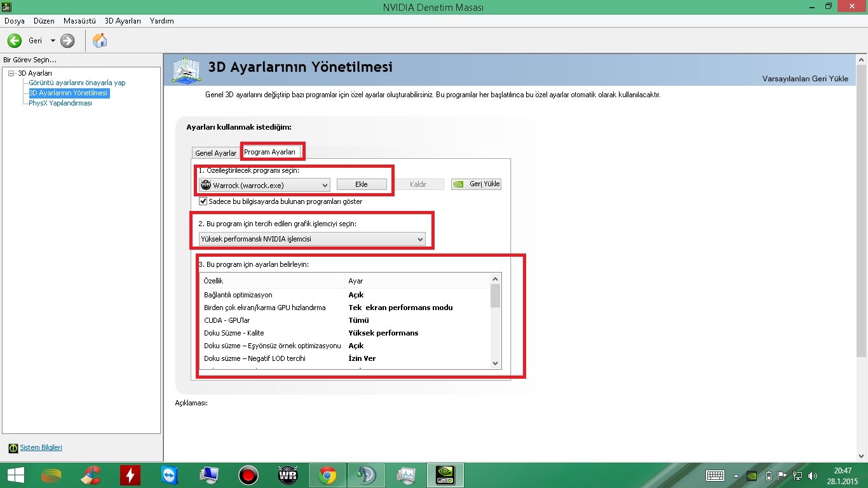This screenshot has width=868, height=488.
Task: Open TeamSpeak from the taskbar
Action: pyautogui.click(x=367, y=475)
